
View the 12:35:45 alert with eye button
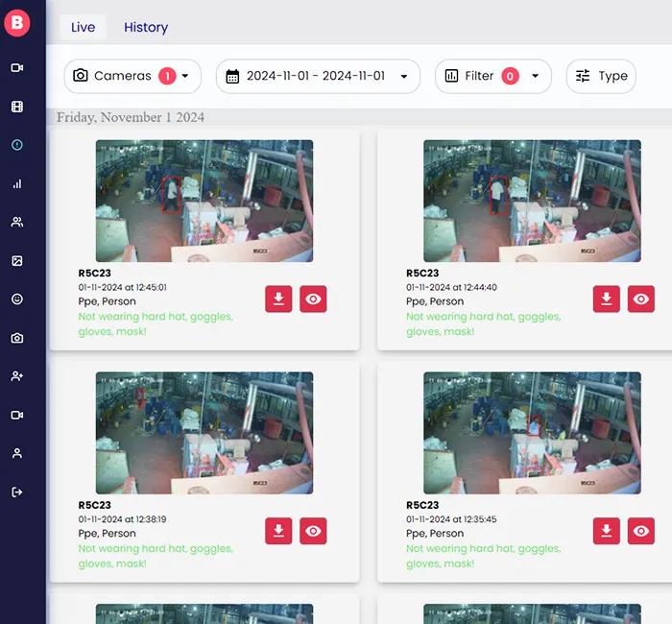tap(641, 531)
